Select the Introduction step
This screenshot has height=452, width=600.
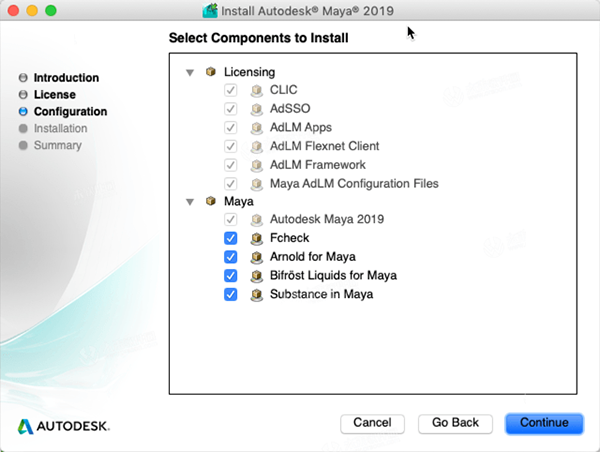coord(66,78)
